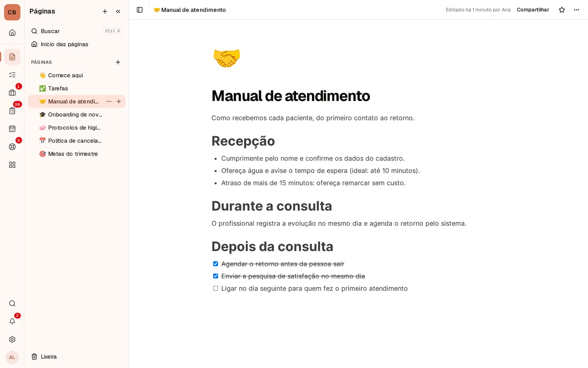
Task: Open the briefcase icon with badge 1
Action: tap(12, 93)
